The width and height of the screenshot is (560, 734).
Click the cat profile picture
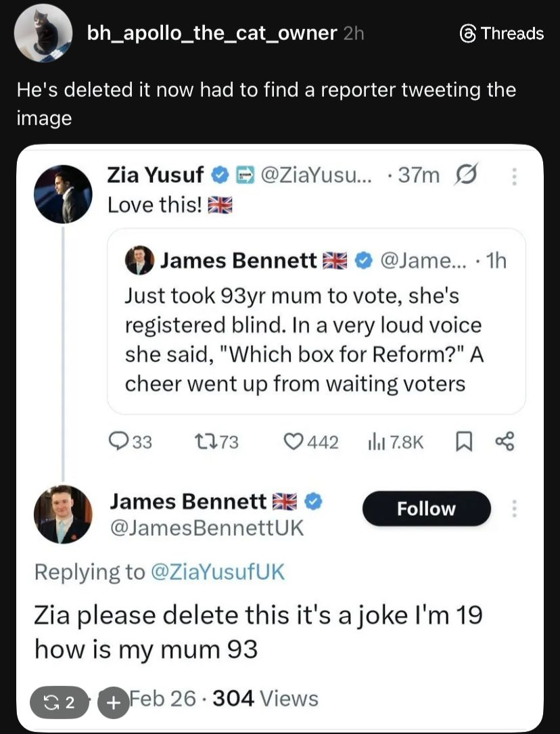pos(43,32)
